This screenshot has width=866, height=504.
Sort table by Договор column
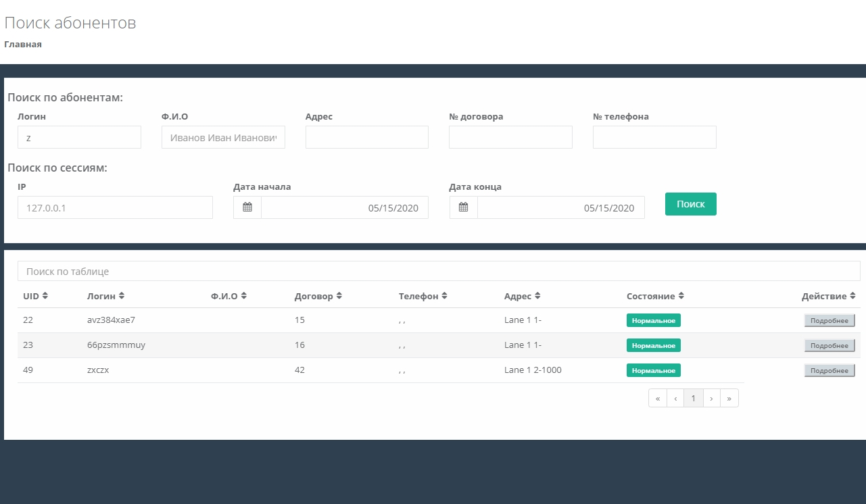(318, 296)
